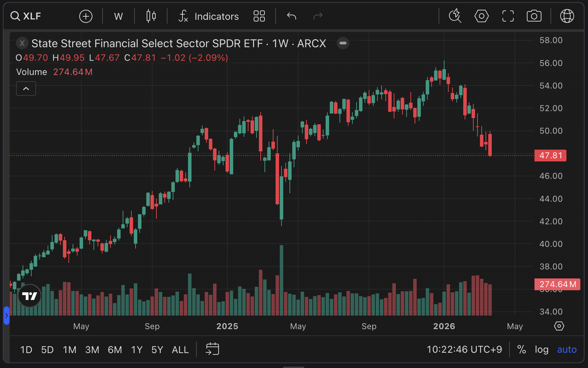The width and height of the screenshot is (588, 368).
Task: Click the globe publish icon
Action: click(x=567, y=16)
